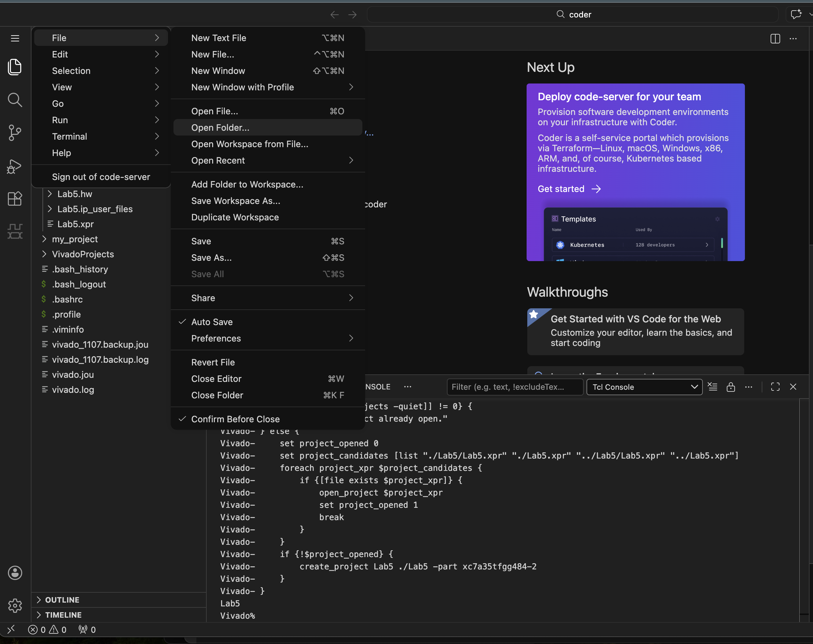Click the Accounts icon in activity bar
Screen dimensions: 813x644
coord(15,573)
